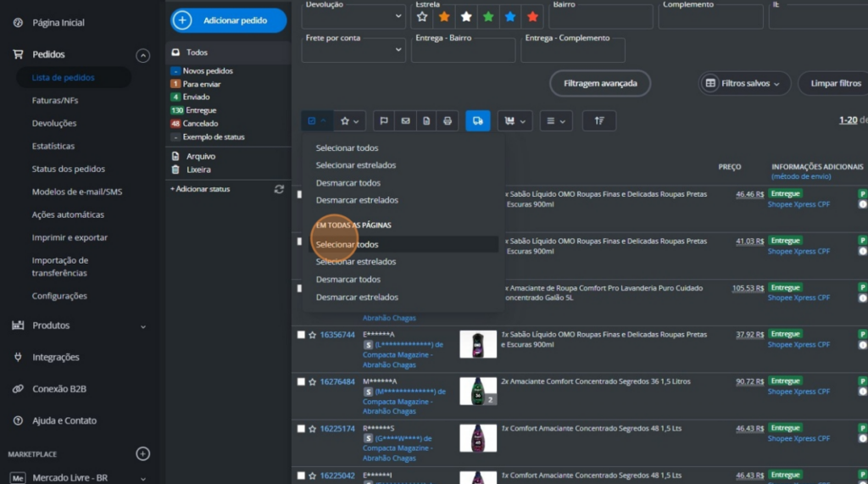Tick the checkbox for order 16225174

[301, 429]
